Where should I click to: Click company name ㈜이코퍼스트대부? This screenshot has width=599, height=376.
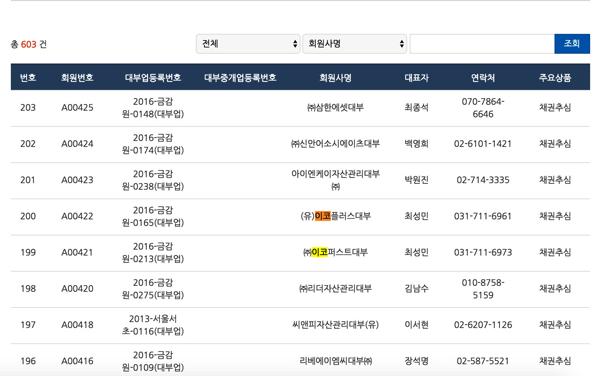pos(335,253)
